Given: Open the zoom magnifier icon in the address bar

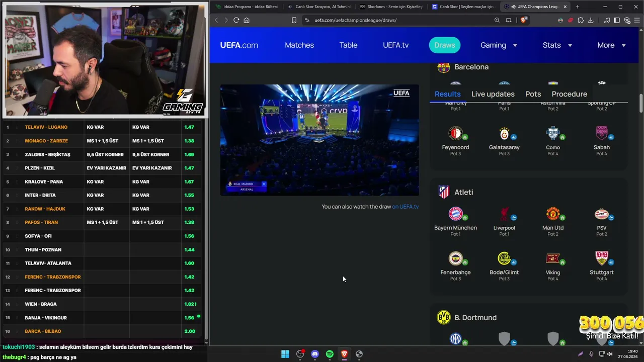Looking at the screenshot, I should [x=497, y=20].
